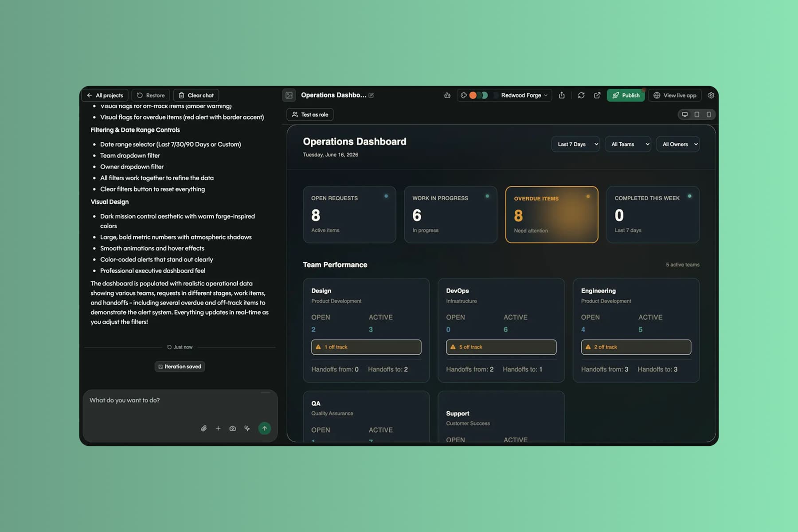This screenshot has height=532, width=798.
Task: Click the Team Performance heading
Action: click(x=335, y=265)
